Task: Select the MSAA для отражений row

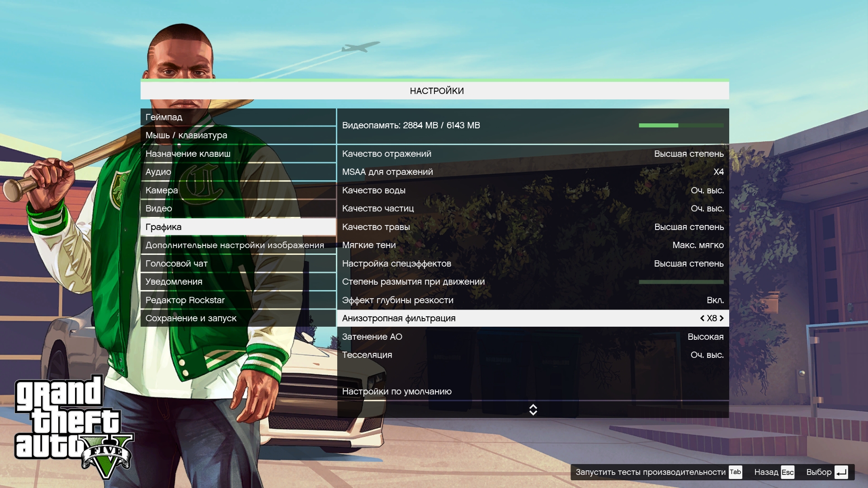Action: 533,172
